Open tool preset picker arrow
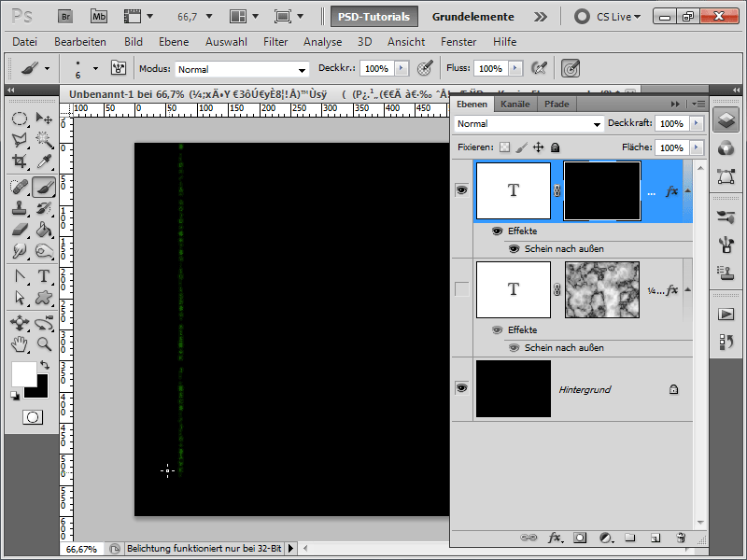 pyautogui.click(x=47, y=68)
